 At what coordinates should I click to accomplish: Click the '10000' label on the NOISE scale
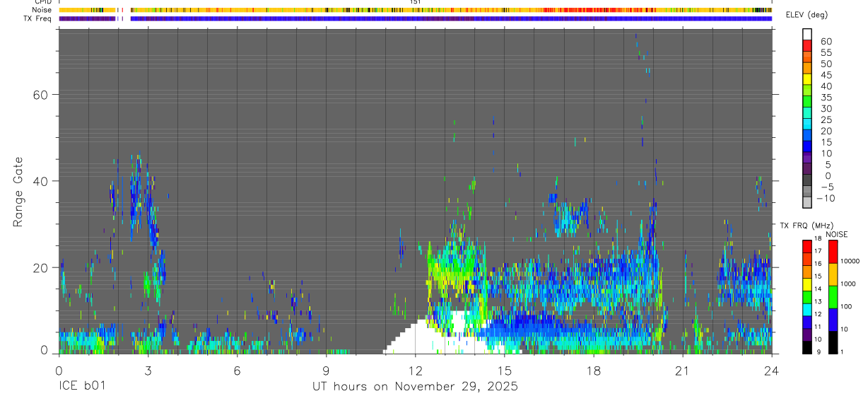(852, 262)
